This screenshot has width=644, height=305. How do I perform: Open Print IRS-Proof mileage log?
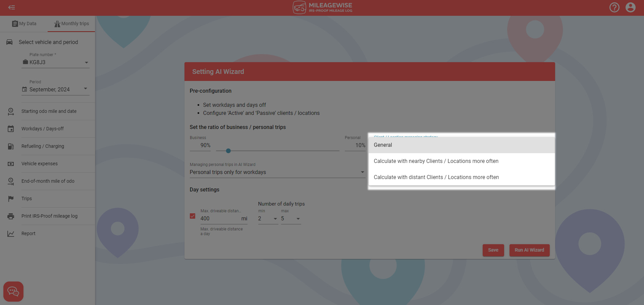(49, 216)
